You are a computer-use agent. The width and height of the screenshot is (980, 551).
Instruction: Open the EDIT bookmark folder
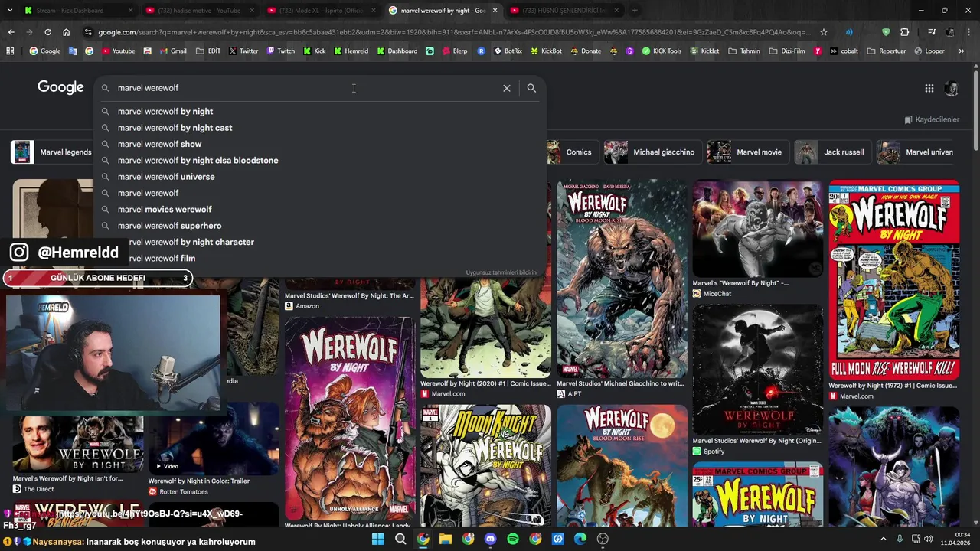208,51
